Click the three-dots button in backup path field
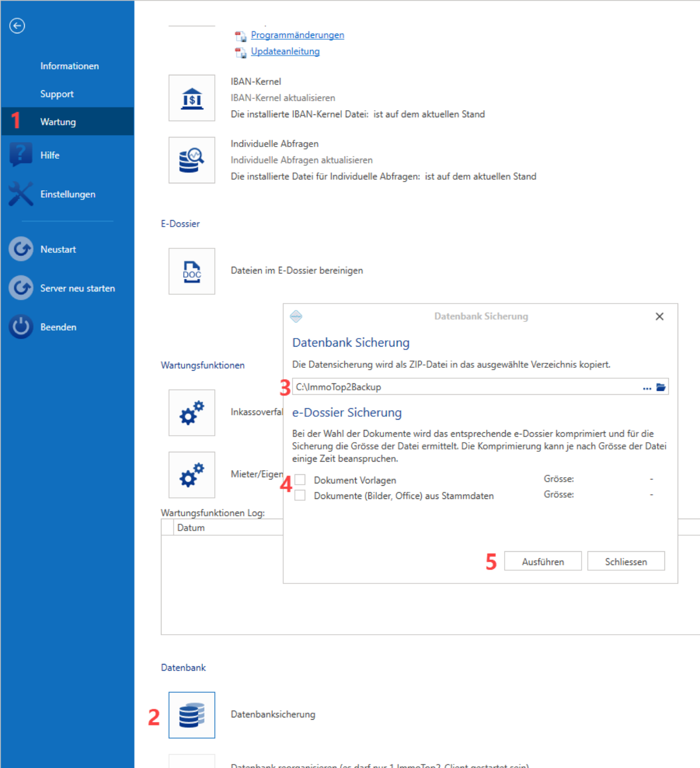Screen dimensions: 700x768 [x=647, y=389]
